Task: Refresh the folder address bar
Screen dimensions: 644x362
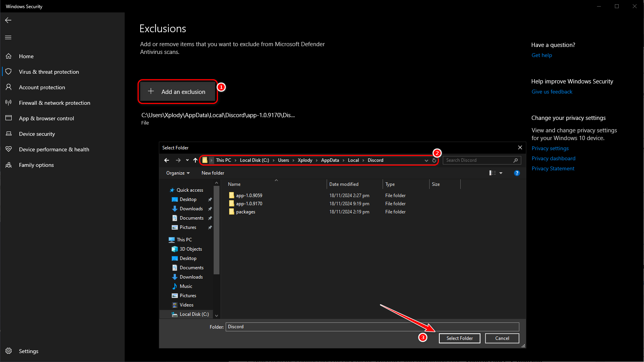Action: [x=434, y=160]
